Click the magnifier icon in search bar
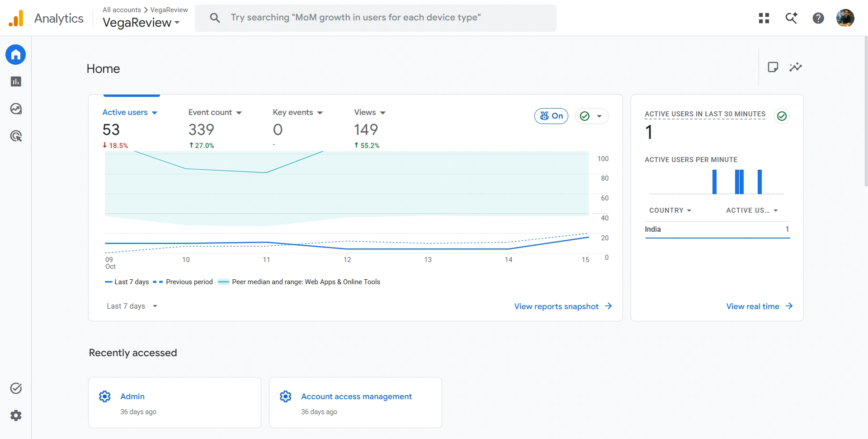 [215, 18]
